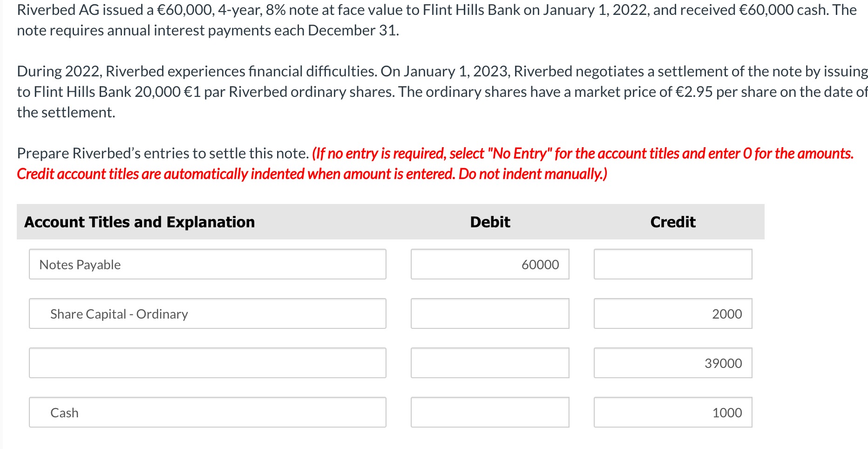Open the Share Capital - Ordinary account dropdown

click(x=207, y=313)
